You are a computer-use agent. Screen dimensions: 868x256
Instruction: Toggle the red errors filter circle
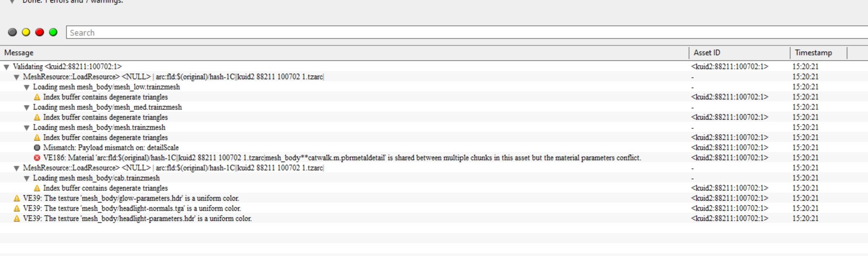(40, 32)
